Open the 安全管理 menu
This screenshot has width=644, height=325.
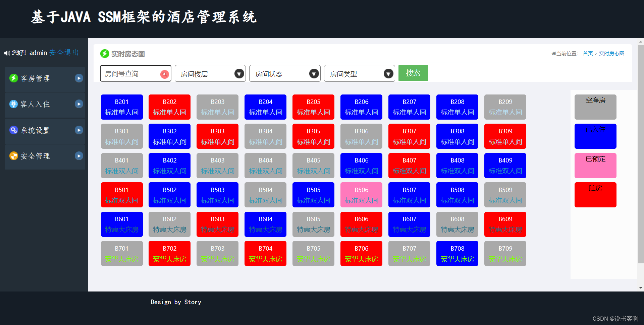(x=45, y=156)
